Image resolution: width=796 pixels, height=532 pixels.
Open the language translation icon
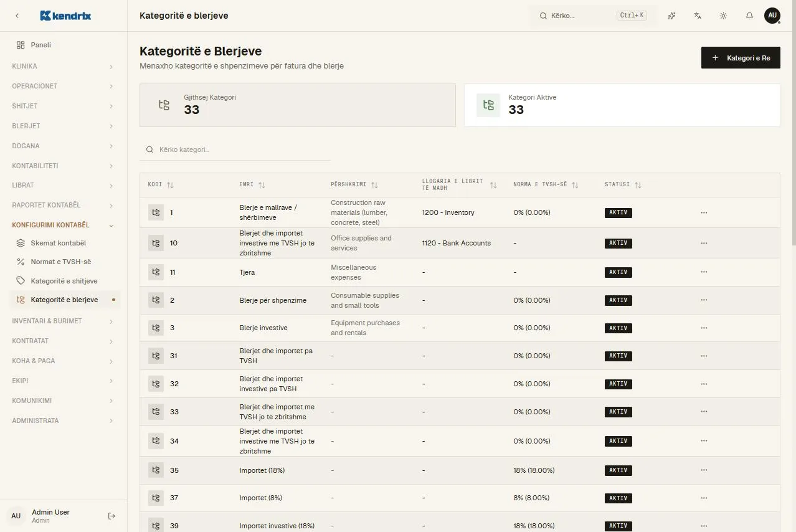(x=698, y=16)
